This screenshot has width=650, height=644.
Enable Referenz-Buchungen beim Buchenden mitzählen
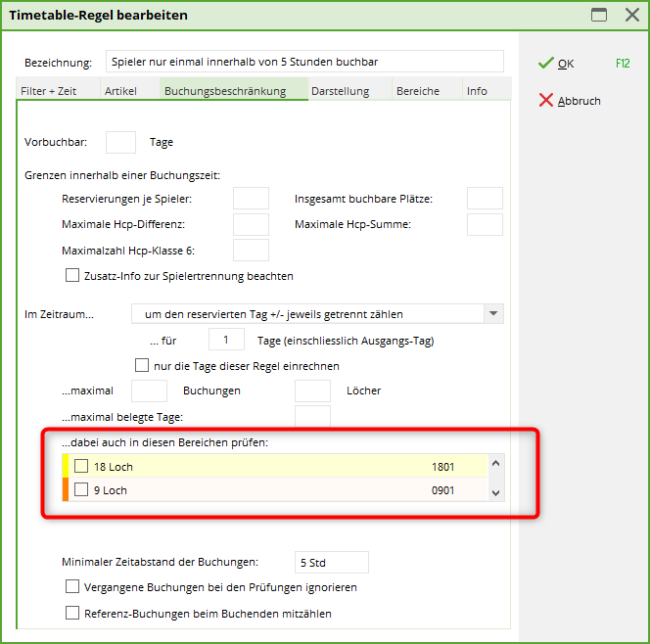click(72, 614)
